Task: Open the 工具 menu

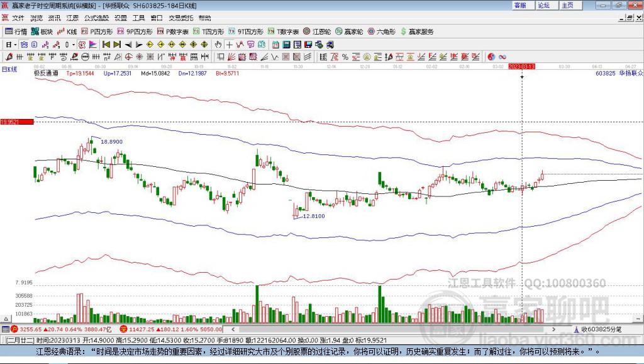Action: click(138, 18)
